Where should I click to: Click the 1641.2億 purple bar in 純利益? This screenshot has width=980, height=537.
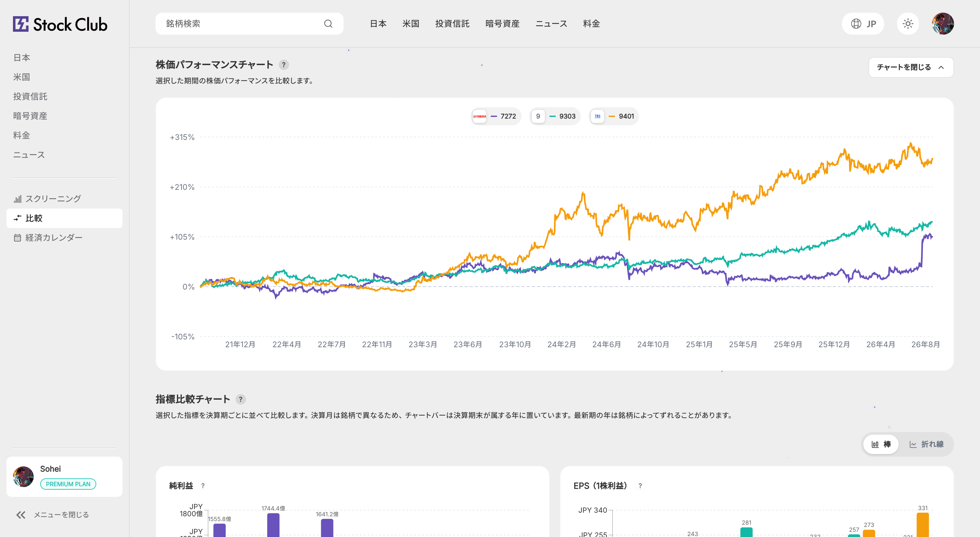pos(327,528)
